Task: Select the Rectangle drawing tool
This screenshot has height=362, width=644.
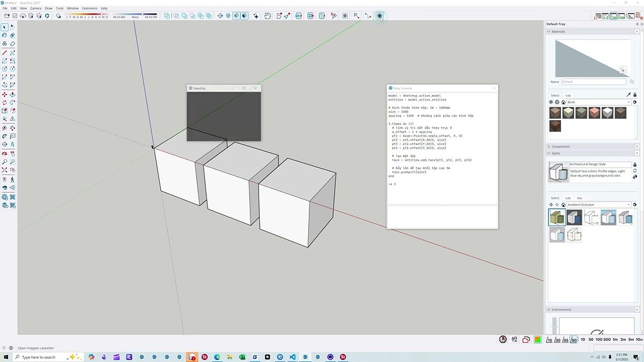Action: pyautogui.click(x=4, y=61)
